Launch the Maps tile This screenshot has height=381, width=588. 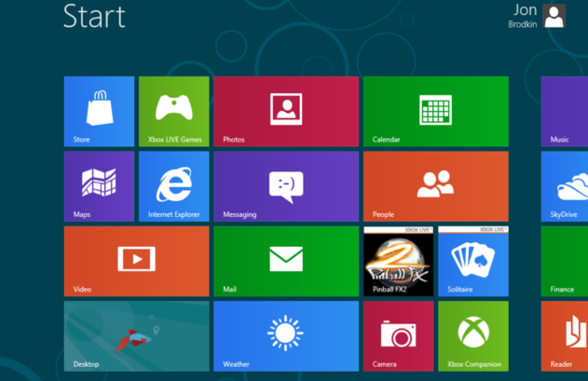click(x=99, y=186)
